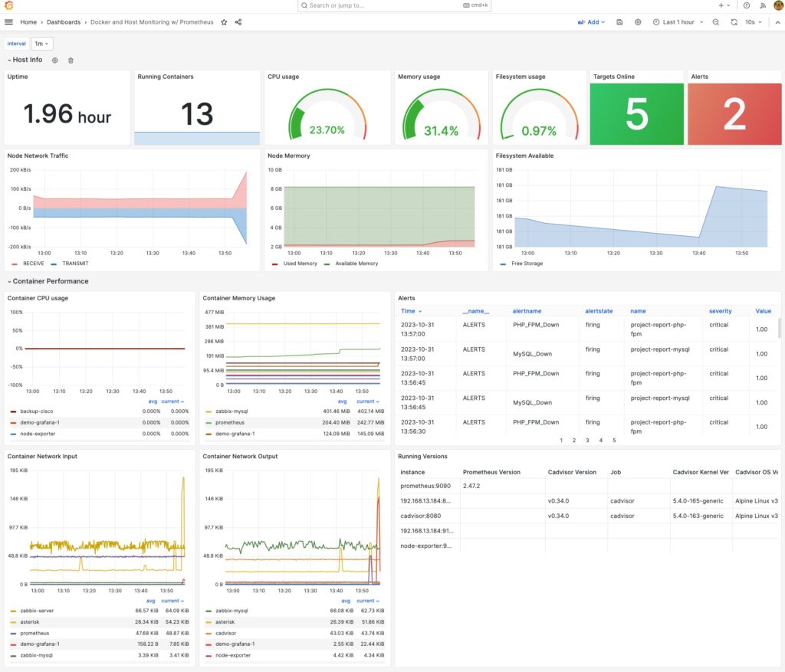The height and width of the screenshot is (672, 785).
Task: Go to Alerts table page 4
Action: coord(601,441)
